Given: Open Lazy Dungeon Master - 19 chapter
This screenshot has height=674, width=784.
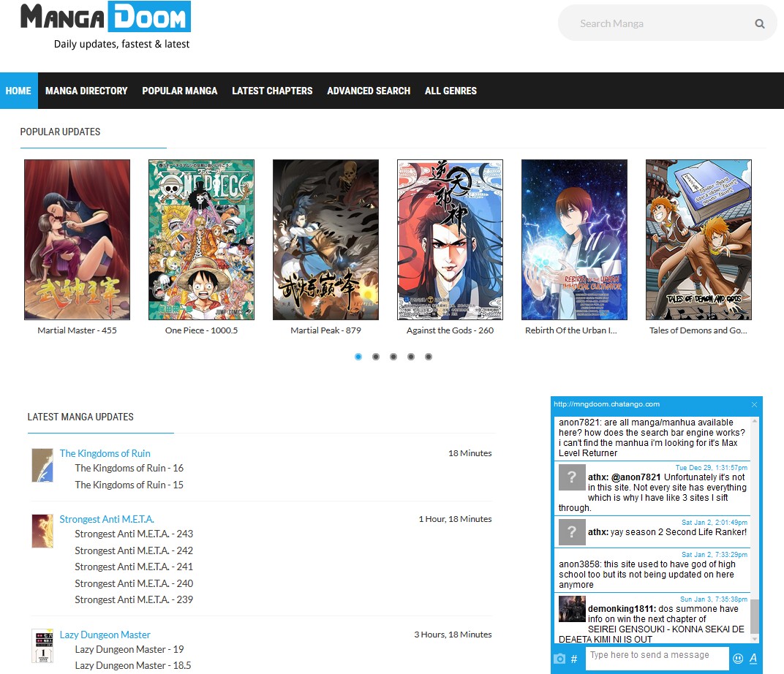Looking at the screenshot, I should [129, 650].
